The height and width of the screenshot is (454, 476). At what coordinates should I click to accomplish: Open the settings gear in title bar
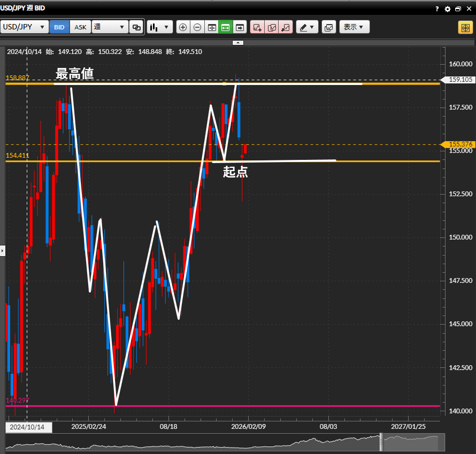[x=448, y=9]
